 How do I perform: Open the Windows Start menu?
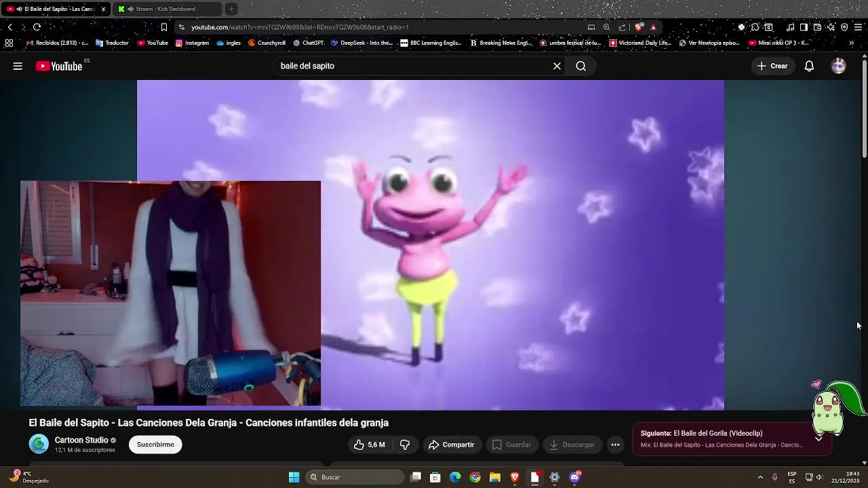294,477
